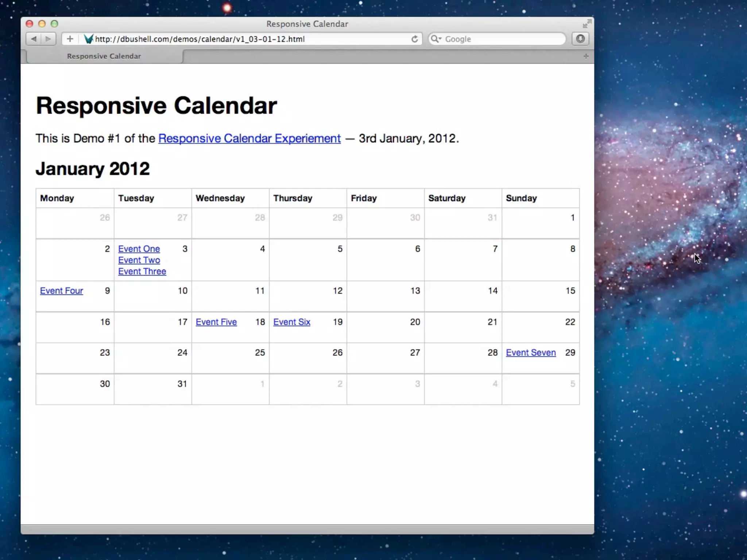Click the Add Bookmark plus button
This screenshot has width=747, height=560.
tap(70, 39)
